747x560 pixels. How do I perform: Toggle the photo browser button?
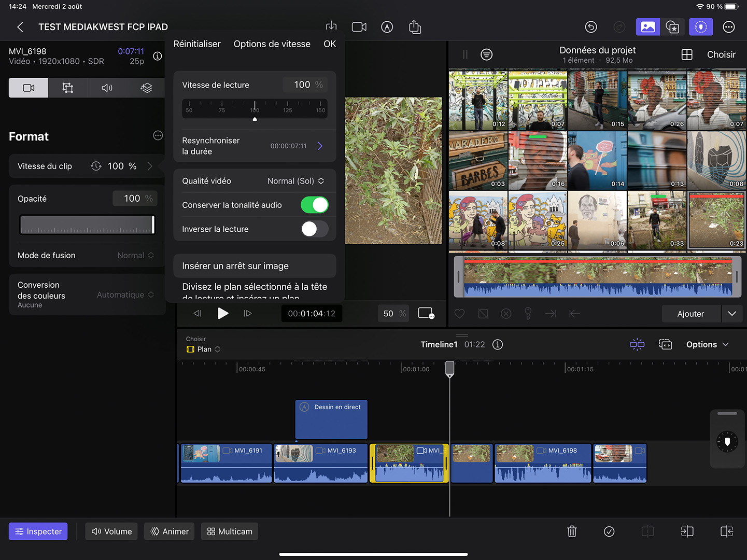[647, 27]
